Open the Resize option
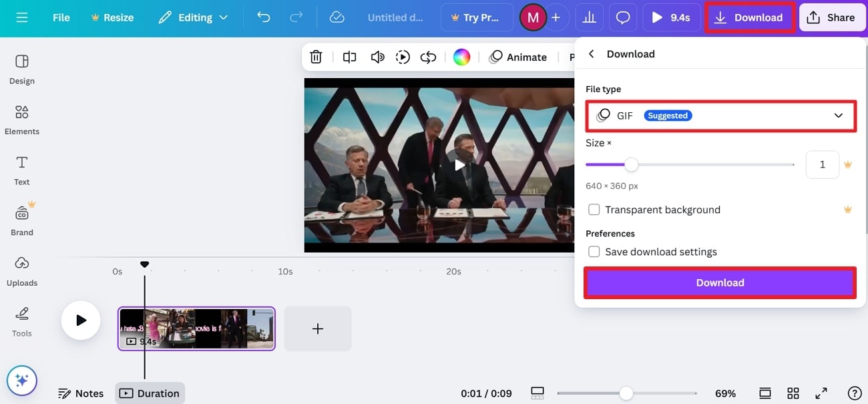 [112, 17]
